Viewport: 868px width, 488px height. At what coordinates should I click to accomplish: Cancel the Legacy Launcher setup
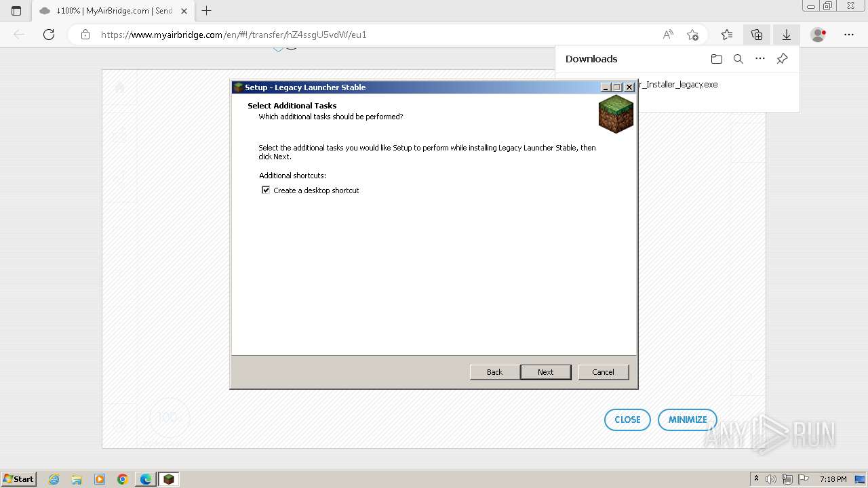(x=604, y=372)
